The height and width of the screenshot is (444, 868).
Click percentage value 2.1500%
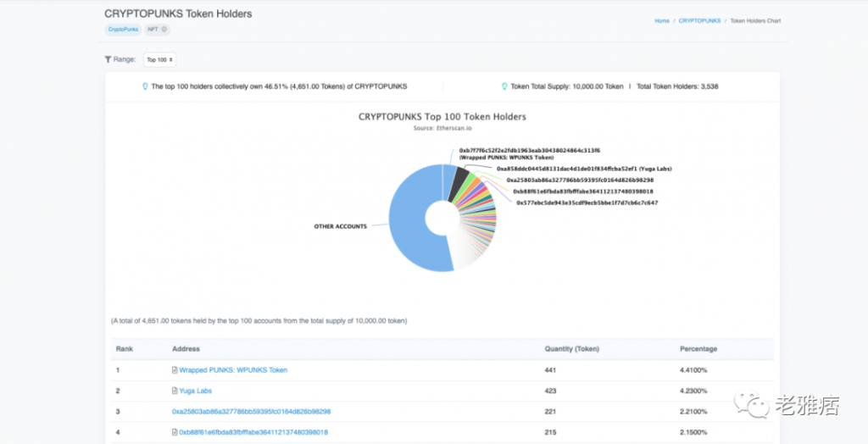click(x=693, y=432)
